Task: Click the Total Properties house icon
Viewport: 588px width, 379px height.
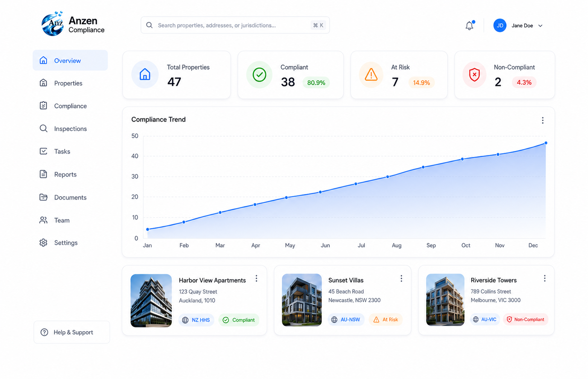Action: 145,75
